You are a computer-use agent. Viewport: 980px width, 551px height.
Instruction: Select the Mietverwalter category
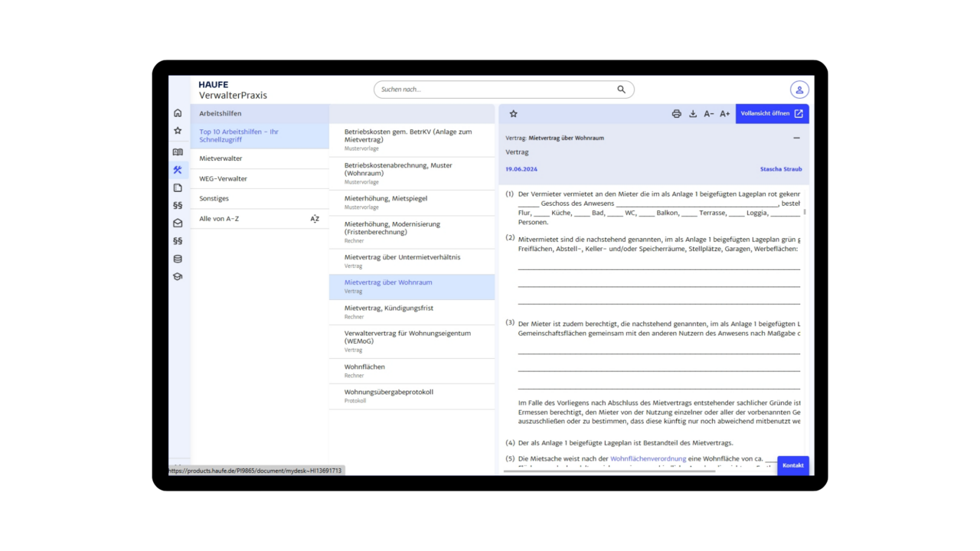click(x=220, y=158)
